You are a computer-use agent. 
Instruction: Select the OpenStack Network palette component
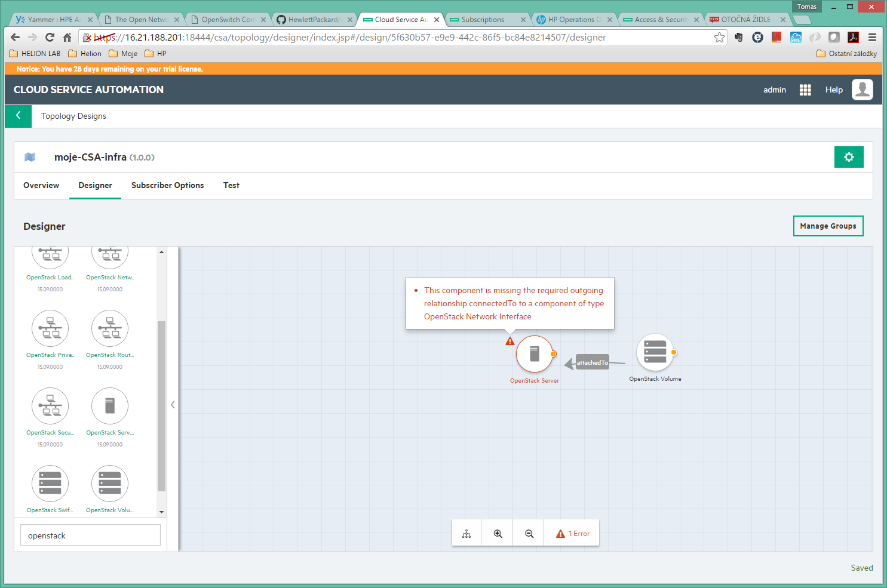point(110,257)
